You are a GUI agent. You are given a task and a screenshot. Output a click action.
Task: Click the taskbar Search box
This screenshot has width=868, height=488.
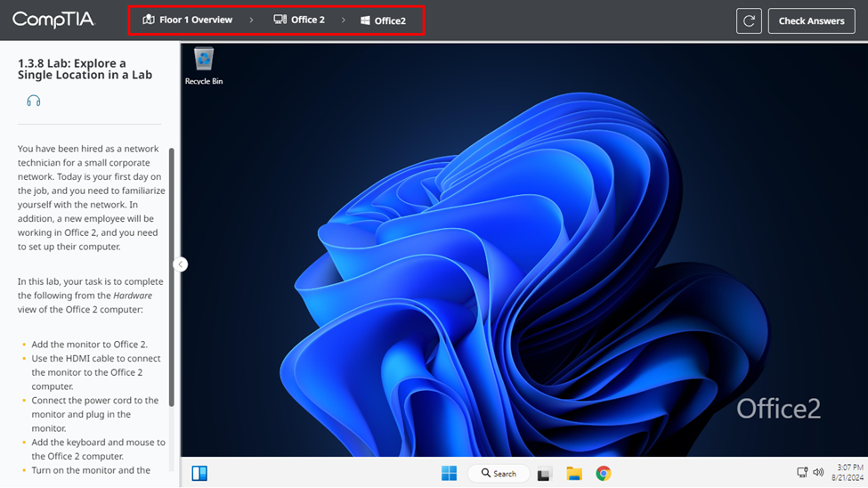click(499, 474)
